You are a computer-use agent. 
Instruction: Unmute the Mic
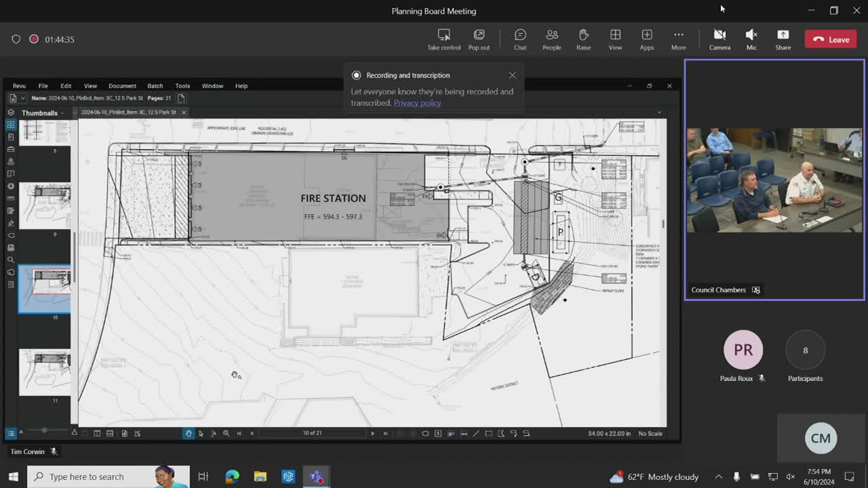pyautogui.click(x=751, y=39)
